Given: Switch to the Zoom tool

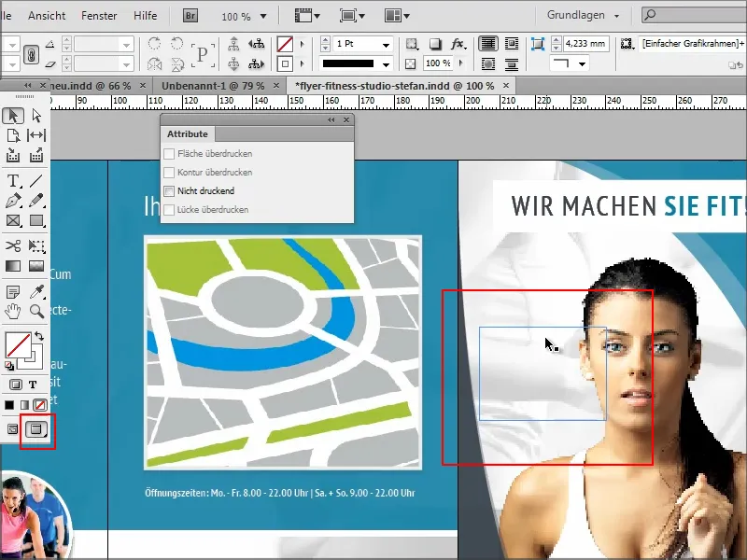Looking at the screenshot, I should point(36,312).
